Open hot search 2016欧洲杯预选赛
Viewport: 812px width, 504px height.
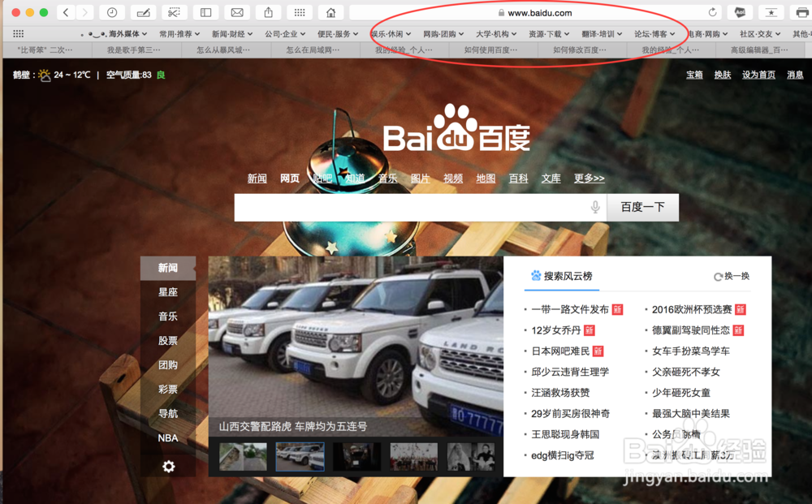(x=691, y=309)
